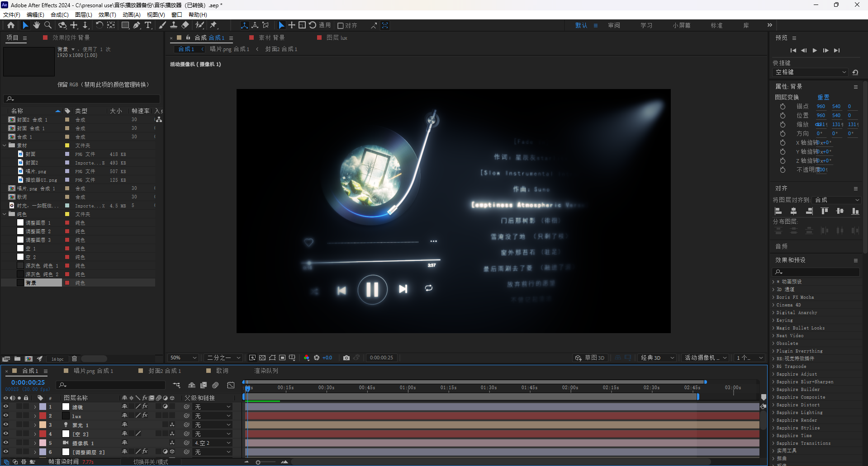
Task: Pick the Eraser tool
Action: click(x=185, y=25)
